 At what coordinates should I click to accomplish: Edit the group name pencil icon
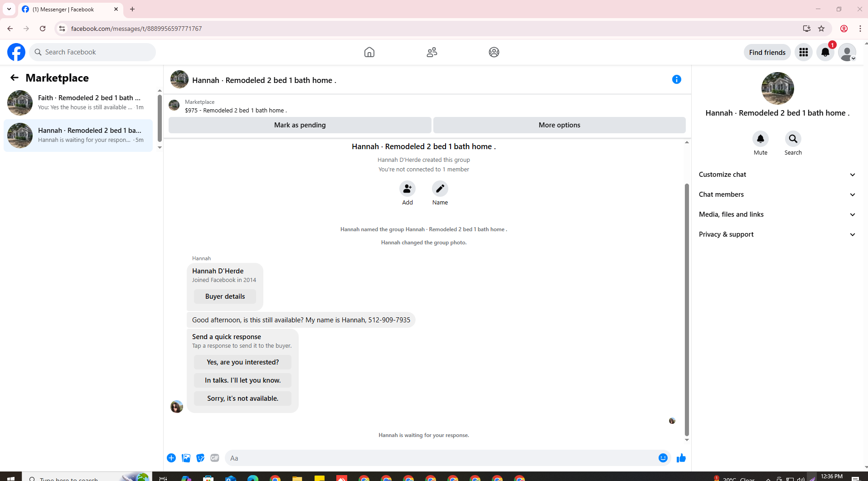[440, 188]
